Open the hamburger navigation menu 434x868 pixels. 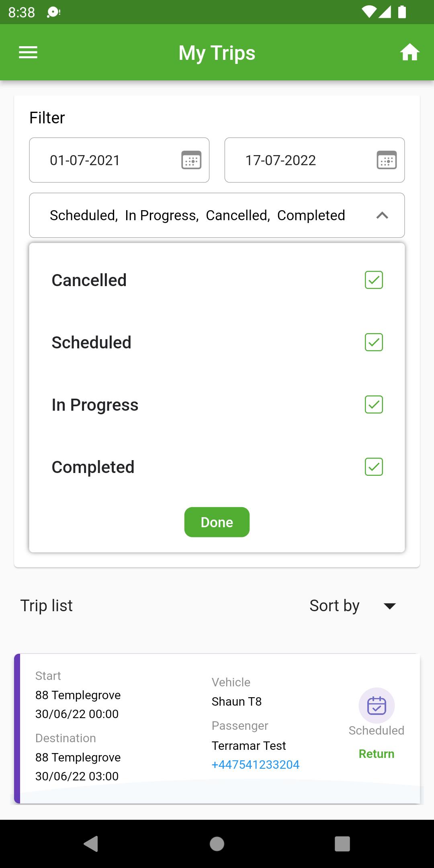coord(28,52)
